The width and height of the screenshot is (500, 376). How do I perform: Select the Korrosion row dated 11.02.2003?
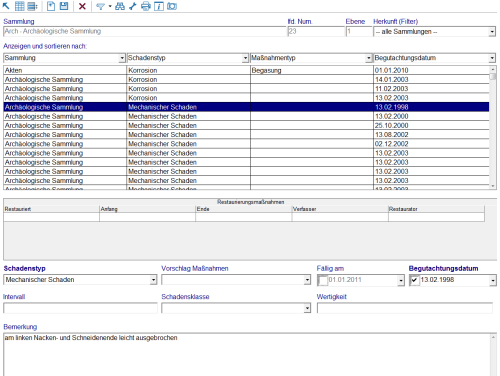[x=246, y=89]
